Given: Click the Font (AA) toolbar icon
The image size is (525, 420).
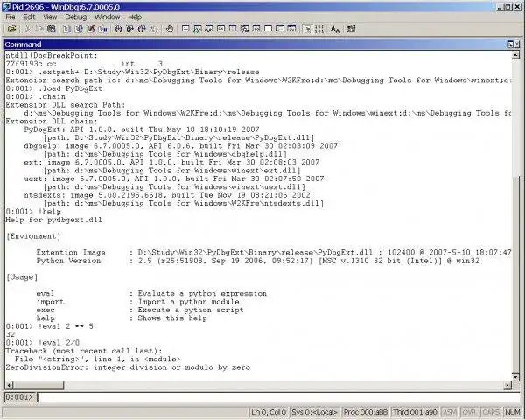Looking at the screenshot, I should coord(335,29).
